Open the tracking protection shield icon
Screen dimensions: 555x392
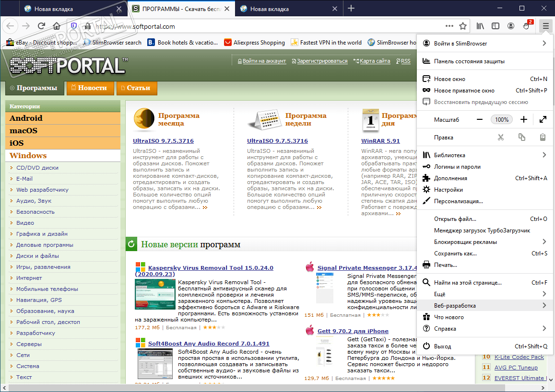[73, 26]
